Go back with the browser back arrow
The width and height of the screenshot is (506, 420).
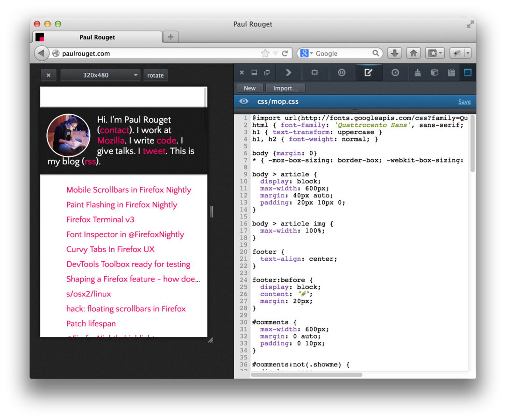click(x=41, y=53)
